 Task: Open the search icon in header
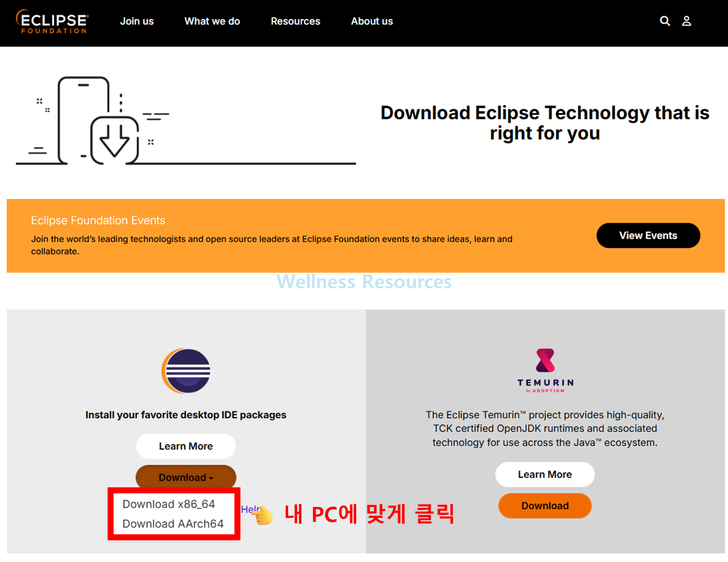pyautogui.click(x=665, y=21)
